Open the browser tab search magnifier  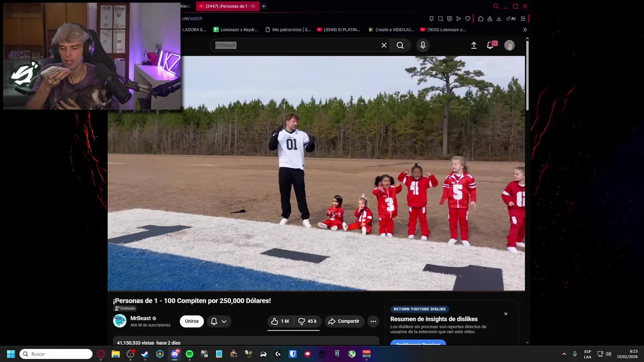point(496,6)
